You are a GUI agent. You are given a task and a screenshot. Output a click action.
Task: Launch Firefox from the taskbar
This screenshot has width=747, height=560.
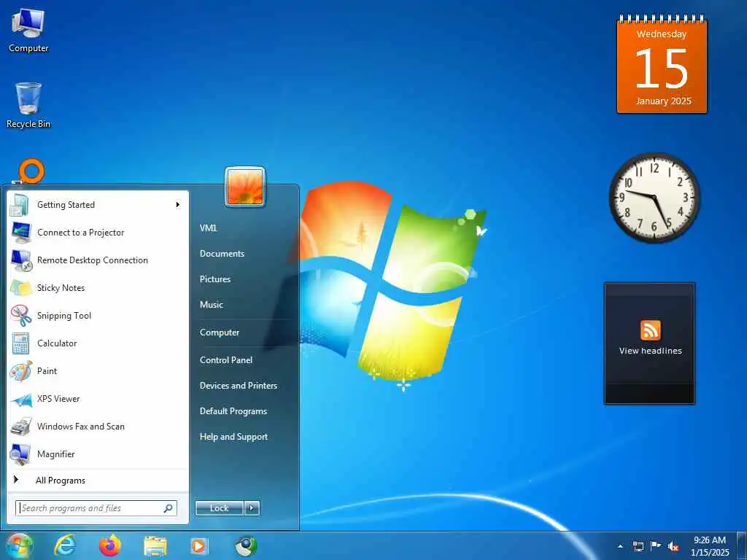(110, 545)
